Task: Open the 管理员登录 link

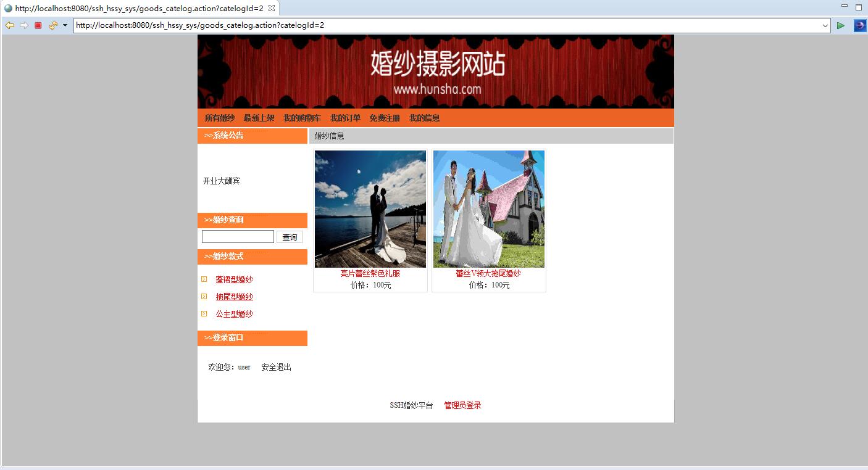Action: (461, 405)
